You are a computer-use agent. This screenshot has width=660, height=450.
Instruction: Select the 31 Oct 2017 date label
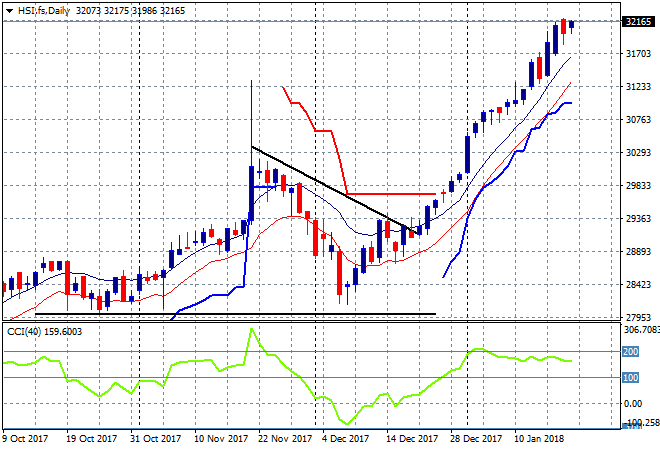(x=156, y=438)
